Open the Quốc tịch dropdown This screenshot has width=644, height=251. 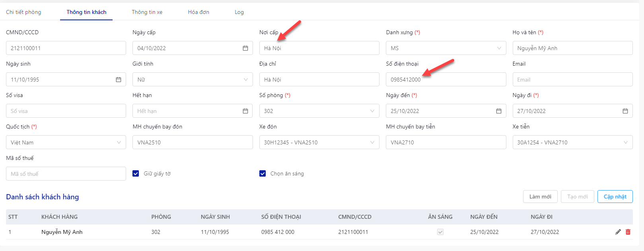66,142
